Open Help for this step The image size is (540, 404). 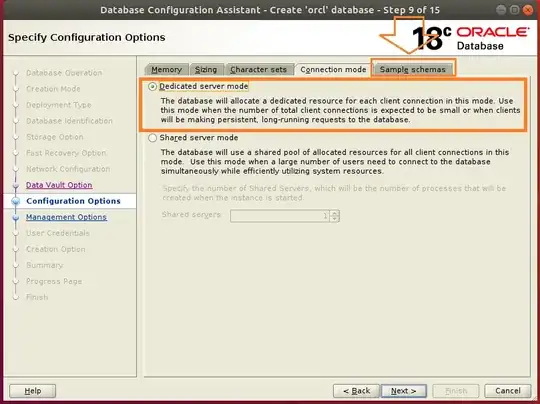point(33,391)
